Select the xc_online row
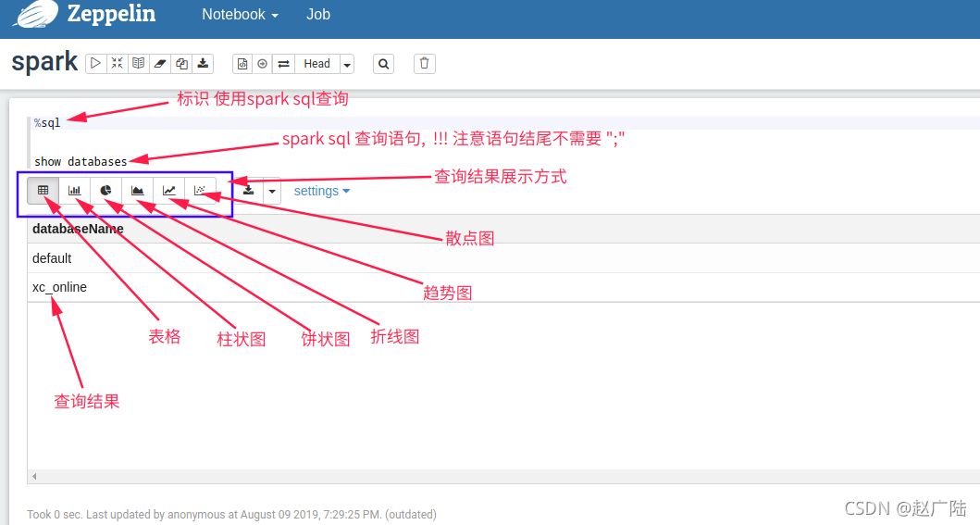This screenshot has width=980, height=525. pos(503,287)
